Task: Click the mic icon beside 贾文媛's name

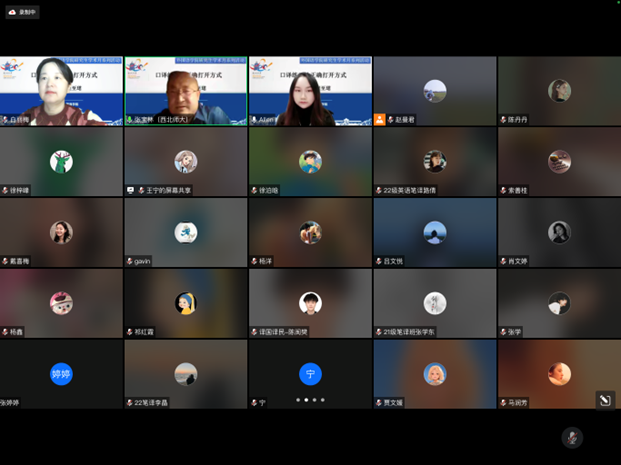Action: click(380, 403)
